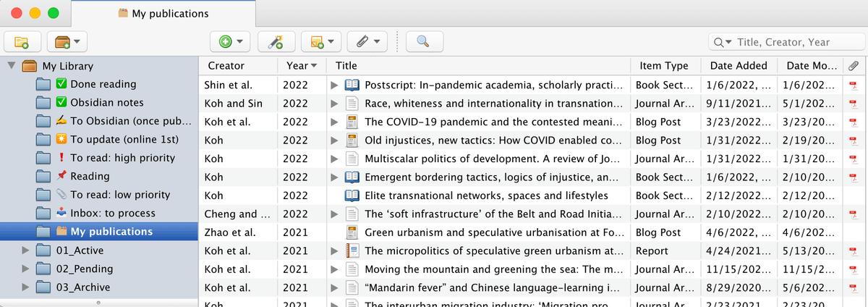Open the search mode dropdown arrow

click(x=723, y=42)
